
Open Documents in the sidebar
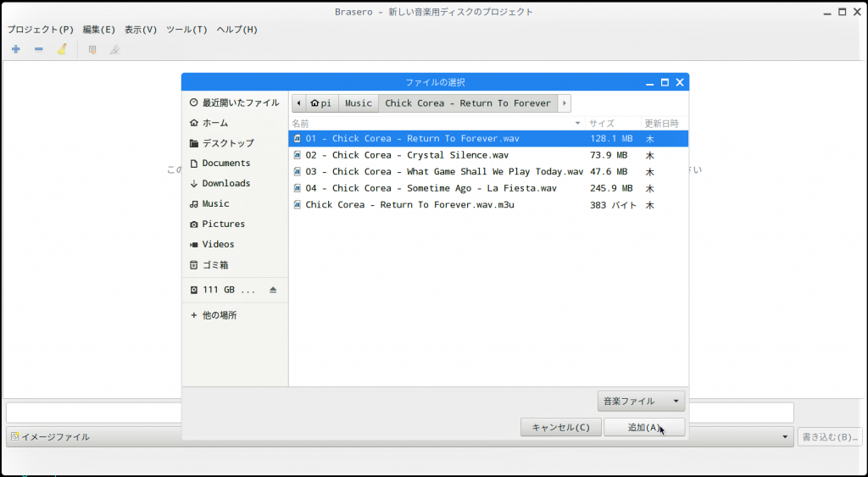pos(235,164)
